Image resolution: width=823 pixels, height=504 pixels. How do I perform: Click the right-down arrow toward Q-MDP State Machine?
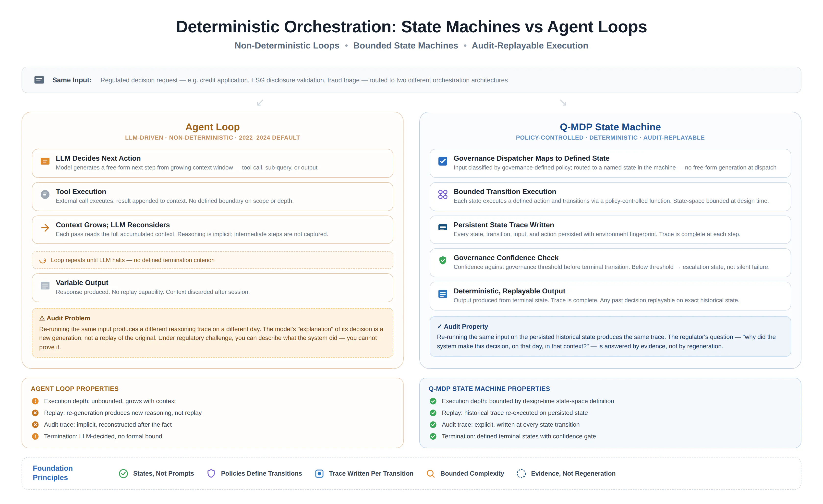(563, 103)
